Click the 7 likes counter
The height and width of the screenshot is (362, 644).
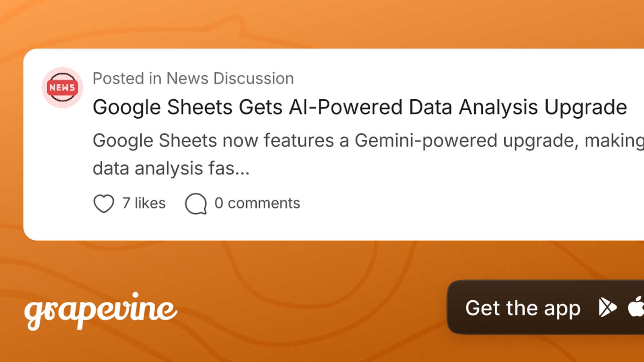click(x=143, y=202)
